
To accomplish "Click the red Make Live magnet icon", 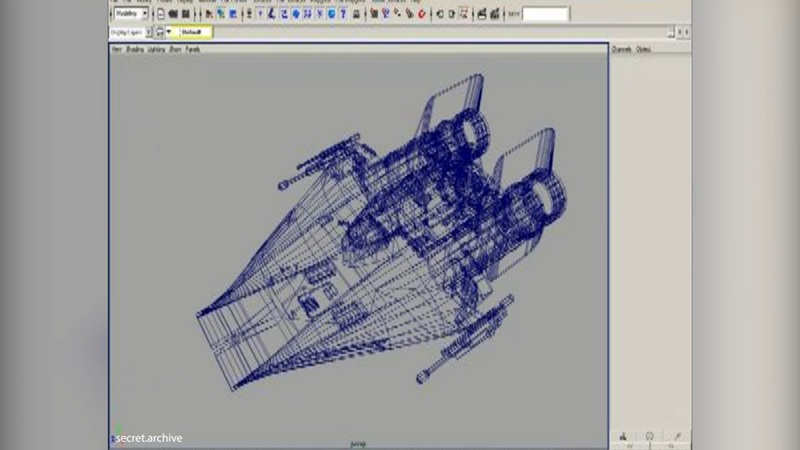I will (x=422, y=14).
